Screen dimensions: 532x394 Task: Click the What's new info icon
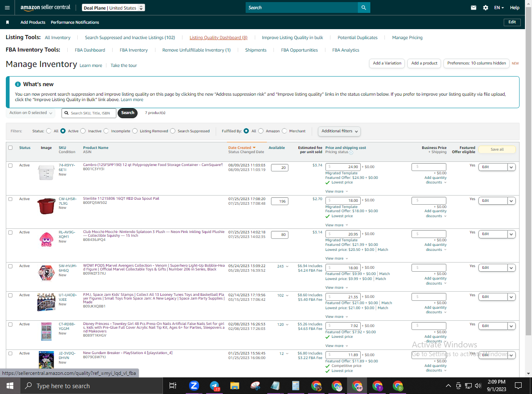18,84
